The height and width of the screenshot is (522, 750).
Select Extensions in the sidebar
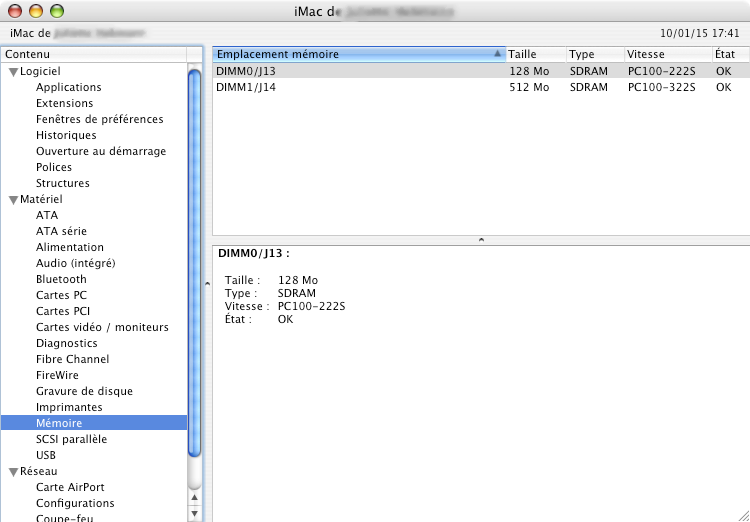coord(65,103)
